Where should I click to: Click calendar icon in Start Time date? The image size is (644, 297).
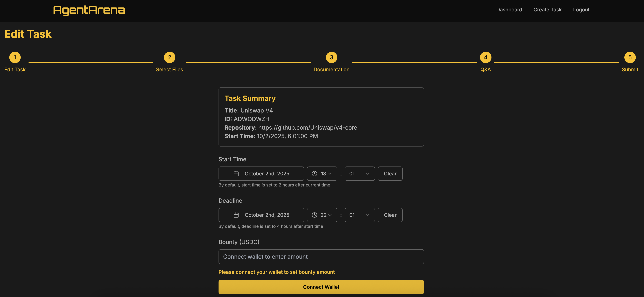click(x=236, y=174)
